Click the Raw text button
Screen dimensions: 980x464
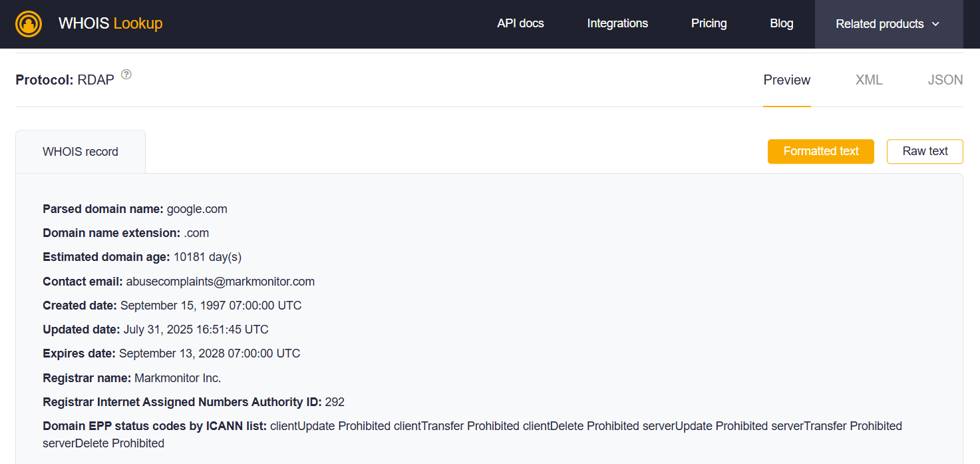(925, 151)
